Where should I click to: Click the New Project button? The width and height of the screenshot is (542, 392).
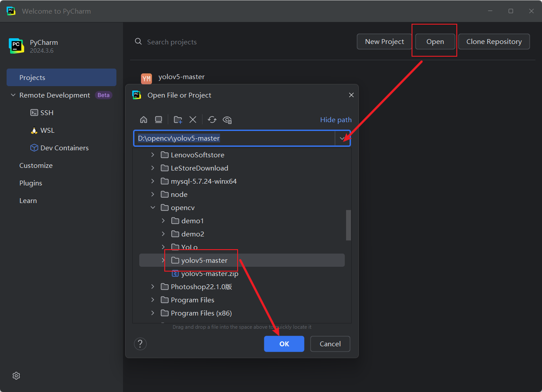tap(384, 41)
